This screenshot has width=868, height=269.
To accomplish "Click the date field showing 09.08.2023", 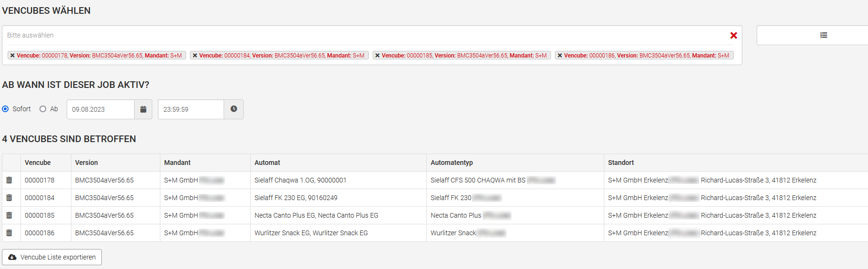I will point(100,109).
